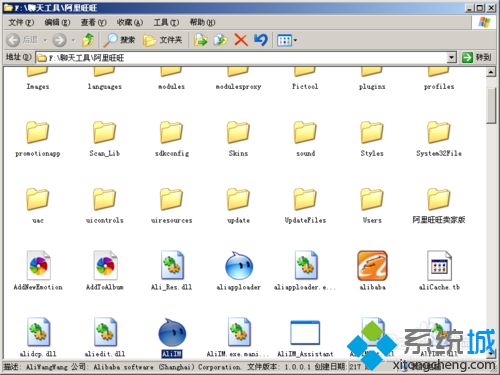Select the AddNewEmotion file
500x375 pixels.
point(38,271)
